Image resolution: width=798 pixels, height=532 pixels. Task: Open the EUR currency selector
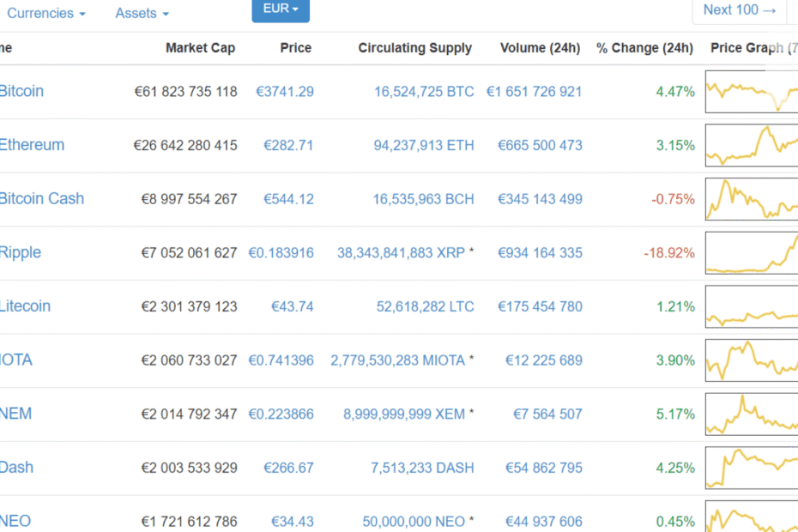(x=281, y=9)
